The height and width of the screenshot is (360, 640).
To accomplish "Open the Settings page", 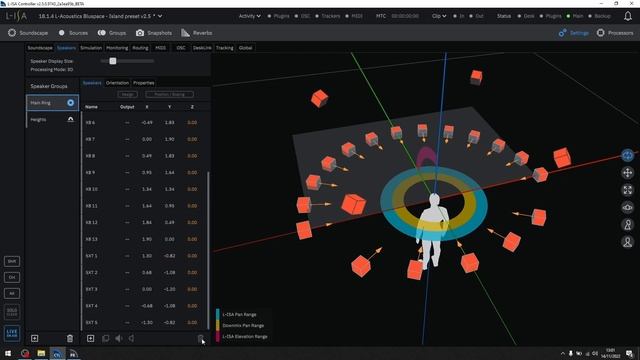I will click(x=573, y=33).
